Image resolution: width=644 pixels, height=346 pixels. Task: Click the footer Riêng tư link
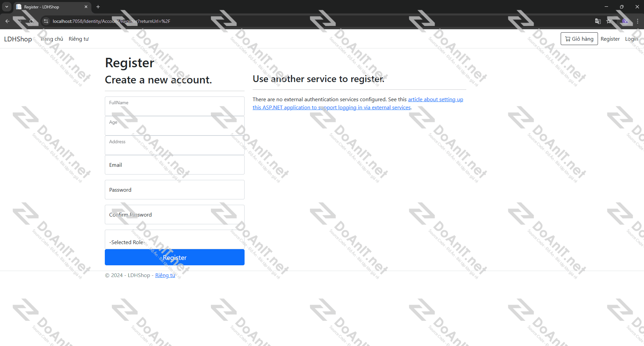(165, 275)
